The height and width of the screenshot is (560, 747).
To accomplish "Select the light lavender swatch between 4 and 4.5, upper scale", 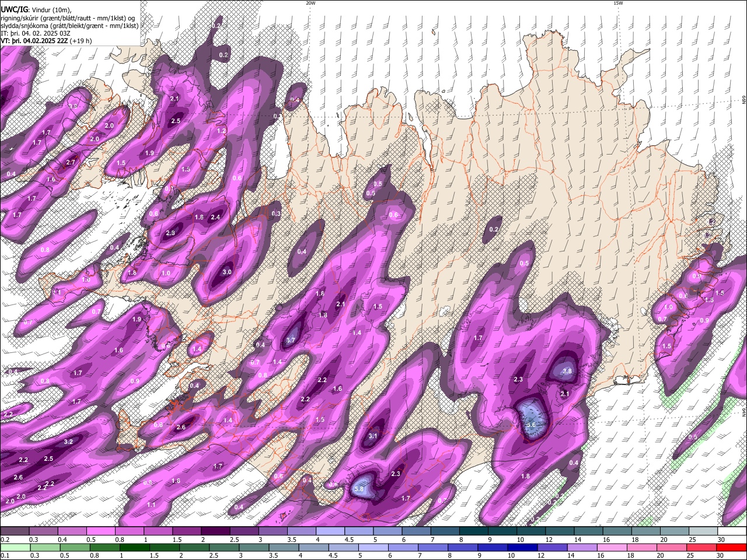I will (x=330, y=531).
